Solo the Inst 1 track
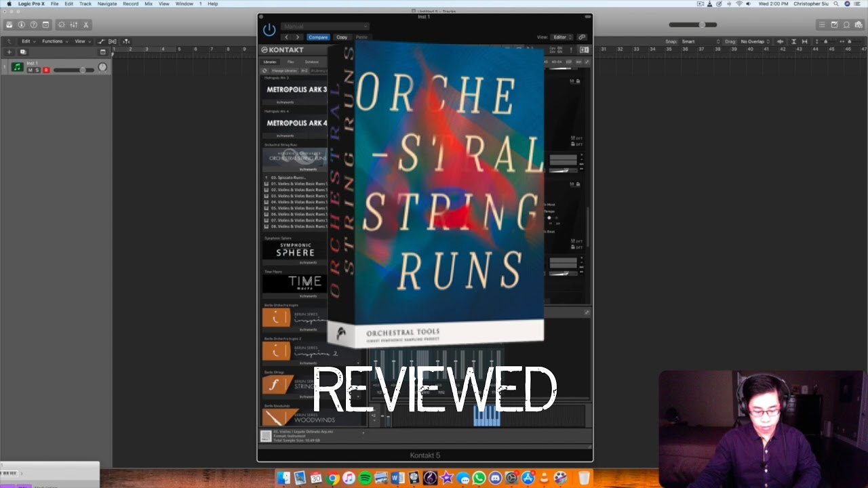Screen dimensions: 868x488 38,70
